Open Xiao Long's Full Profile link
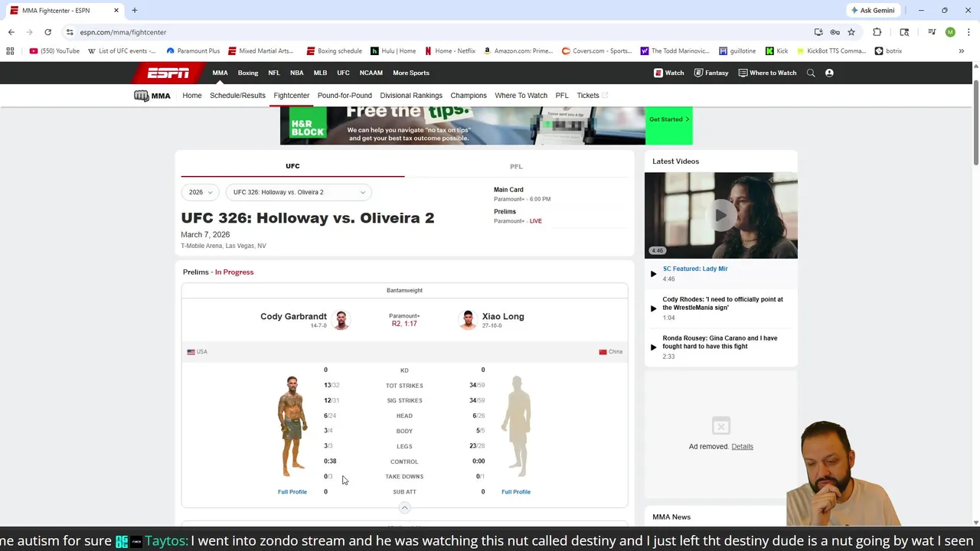The image size is (980, 551). point(516,492)
